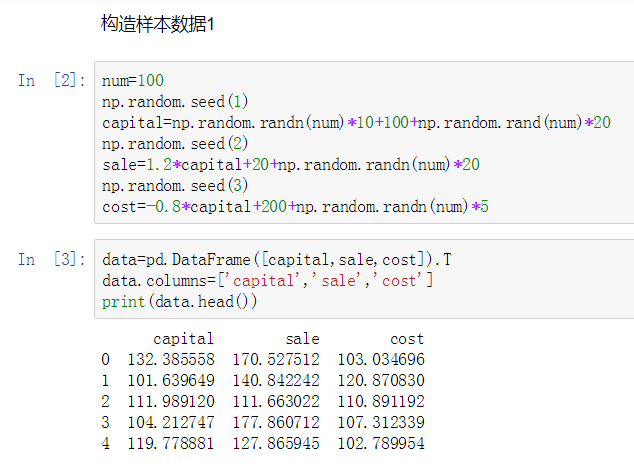
Task: Click the markdown heading 构造样本数据1
Action: (x=158, y=23)
